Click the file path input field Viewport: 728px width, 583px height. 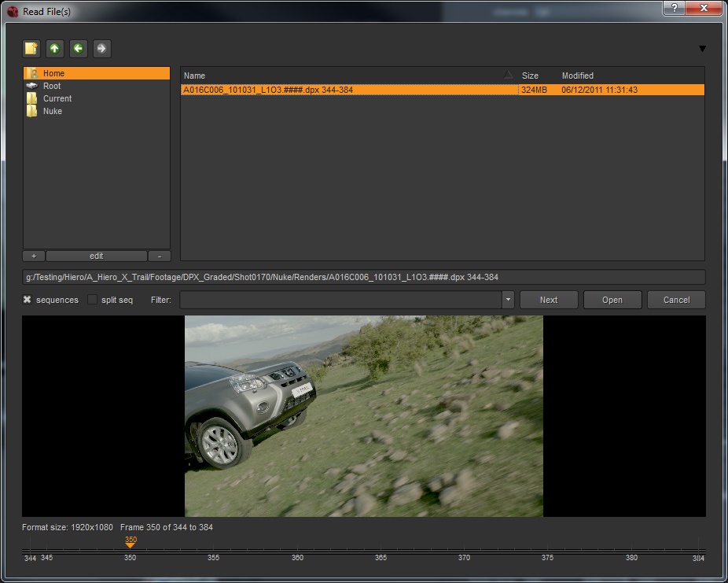(x=364, y=277)
